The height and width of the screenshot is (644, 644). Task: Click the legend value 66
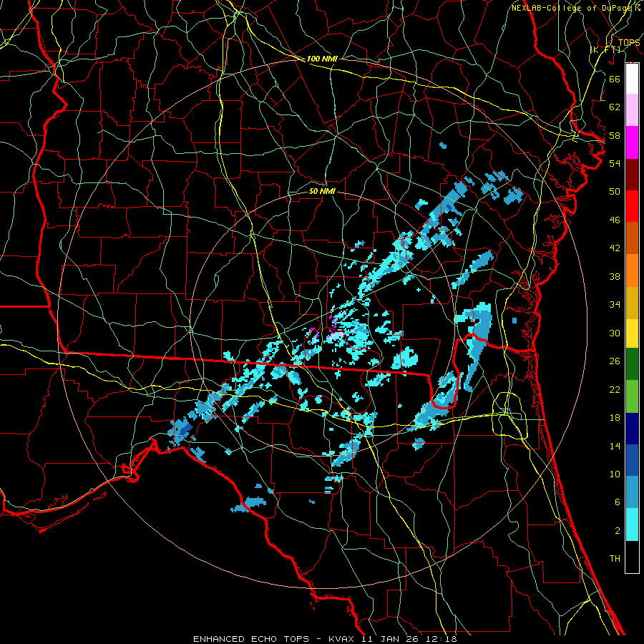coord(615,79)
